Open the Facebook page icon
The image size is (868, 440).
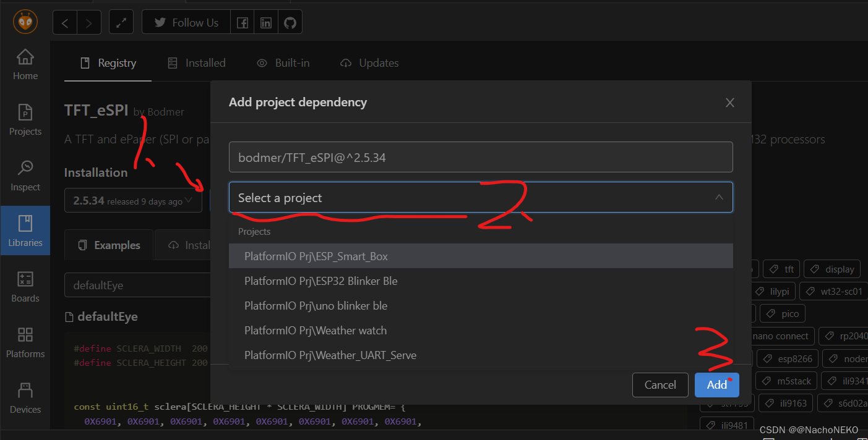[x=243, y=22]
